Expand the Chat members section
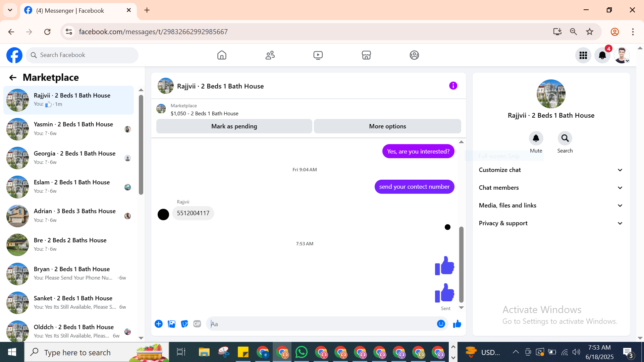Viewport: 644px width, 362px height. pyautogui.click(x=551, y=188)
